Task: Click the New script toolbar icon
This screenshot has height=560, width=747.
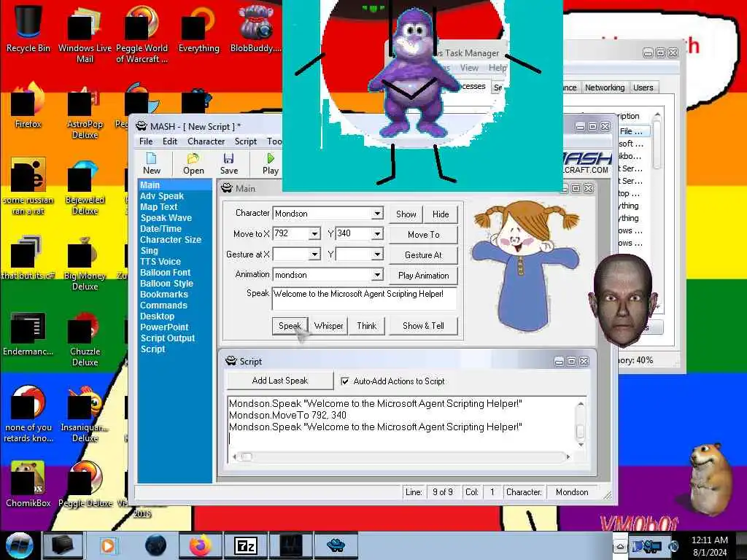Action: point(152,163)
